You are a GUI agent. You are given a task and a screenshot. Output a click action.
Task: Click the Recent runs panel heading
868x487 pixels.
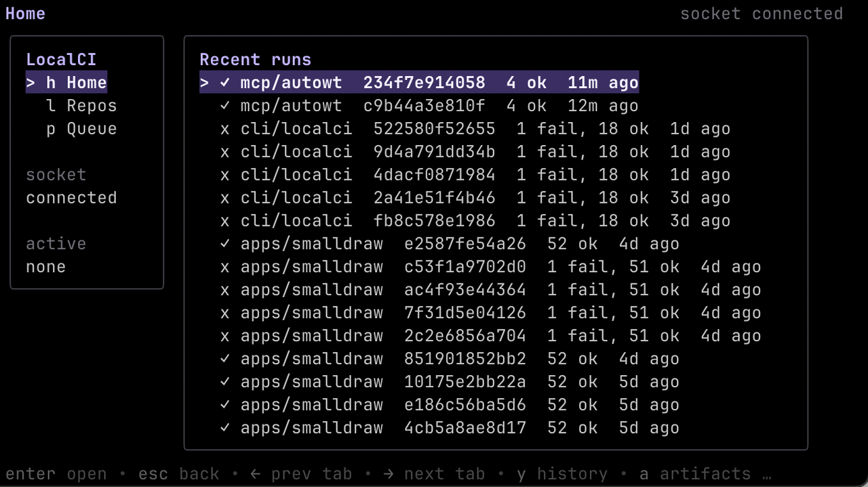point(256,60)
